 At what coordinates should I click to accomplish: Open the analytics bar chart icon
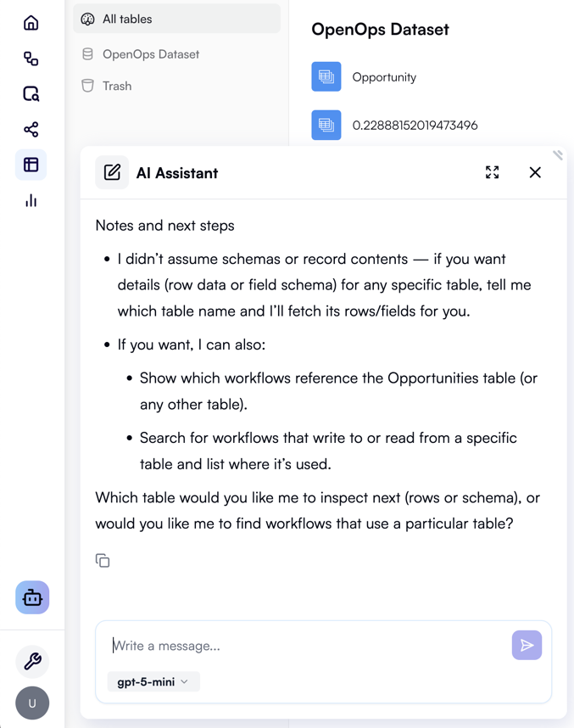31,200
